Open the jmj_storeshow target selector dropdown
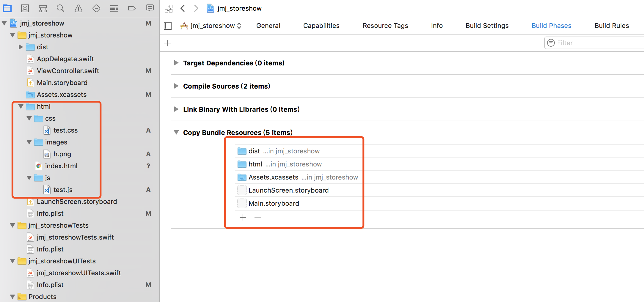This screenshot has width=644, height=302. (211, 26)
